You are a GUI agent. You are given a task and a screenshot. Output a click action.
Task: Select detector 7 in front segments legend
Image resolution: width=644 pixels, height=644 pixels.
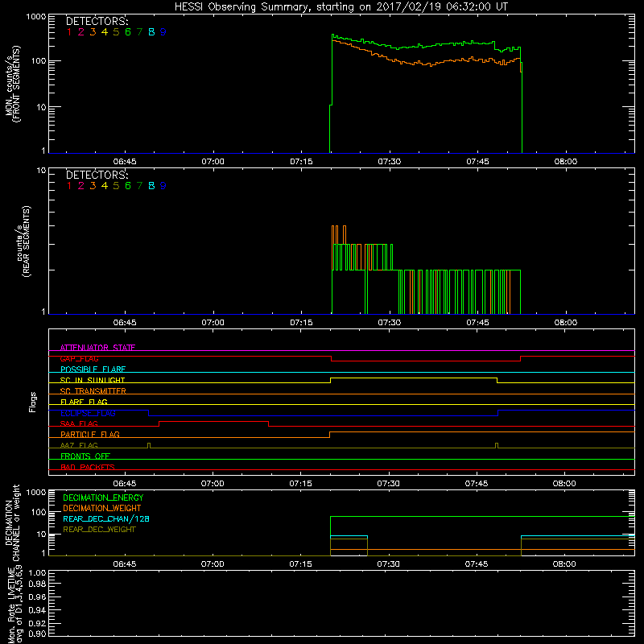(x=139, y=32)
